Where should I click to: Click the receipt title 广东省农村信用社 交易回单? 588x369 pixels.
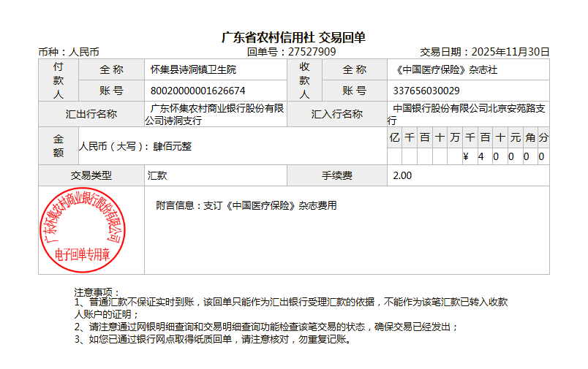[293, 37]
